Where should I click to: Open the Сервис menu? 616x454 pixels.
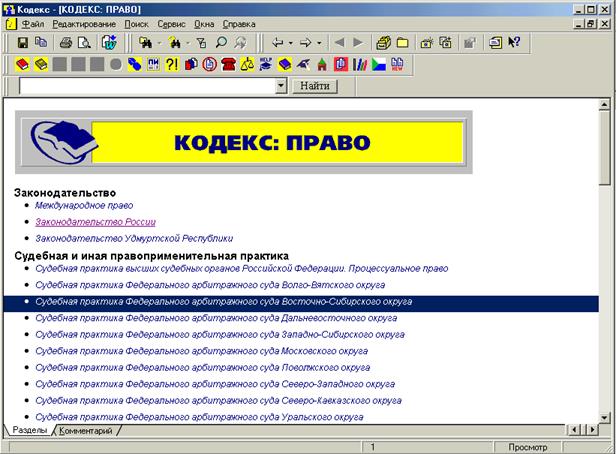(171, 24)
